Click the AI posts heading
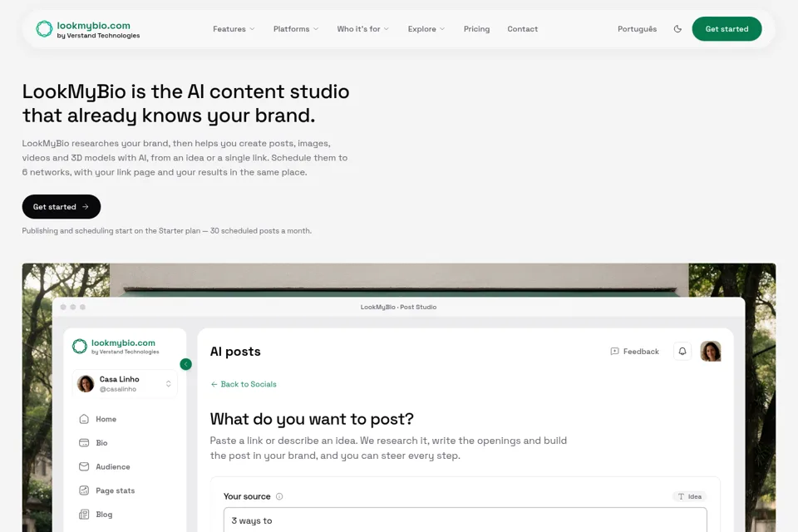This screenshot has height=532, width=798. (235, 352)
